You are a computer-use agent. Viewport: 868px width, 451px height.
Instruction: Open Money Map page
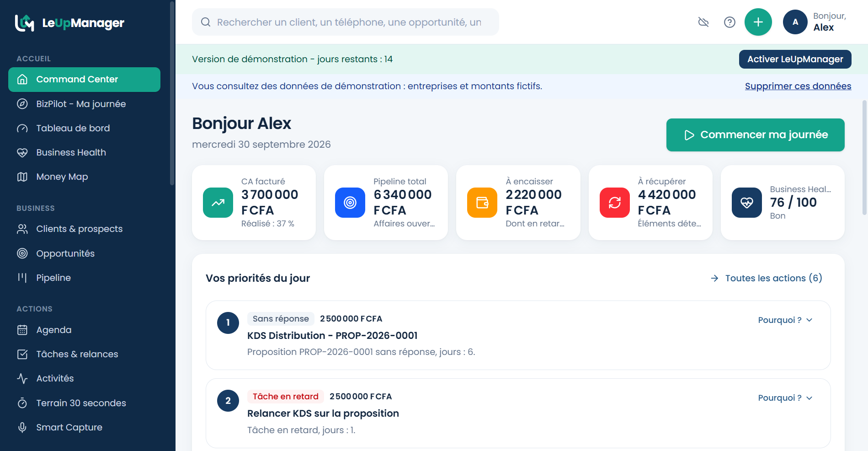(x=84, y=177)
